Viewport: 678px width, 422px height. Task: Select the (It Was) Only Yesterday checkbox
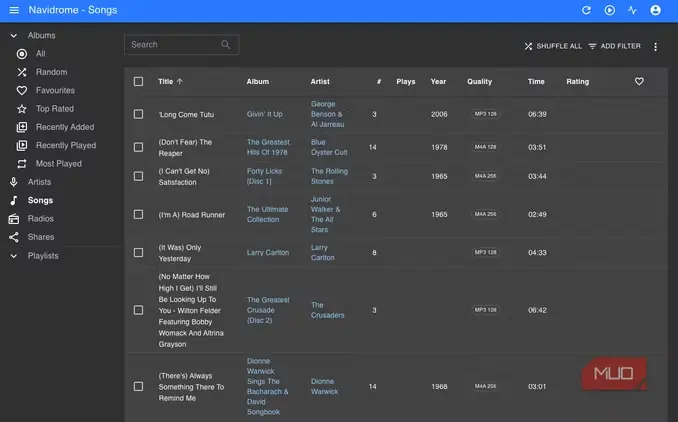pyautogui.click(x=138, y=253)
